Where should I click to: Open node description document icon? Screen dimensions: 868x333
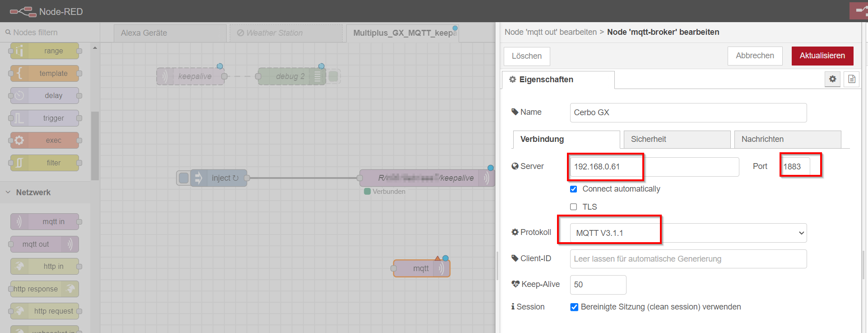click(851, 79)
